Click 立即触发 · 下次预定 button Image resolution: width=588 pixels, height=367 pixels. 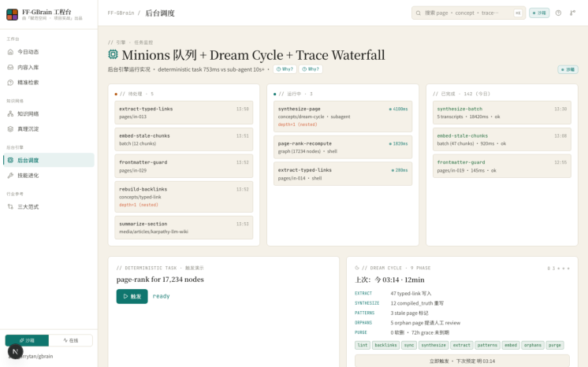click(462, 361)
